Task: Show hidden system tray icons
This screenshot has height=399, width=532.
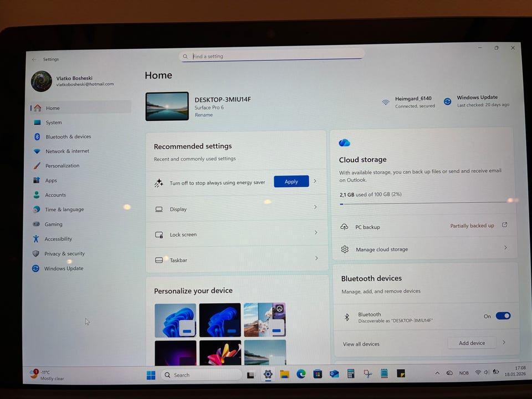Action: (437, 373)
